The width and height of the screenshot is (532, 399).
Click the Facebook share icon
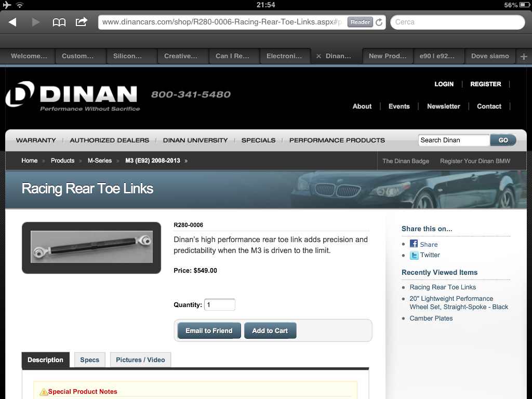click(x=414, y=244)
